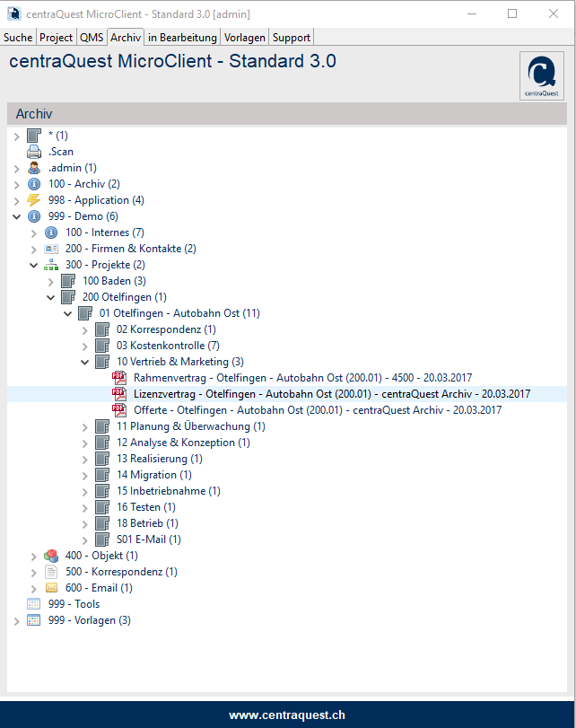
Task: Click the 500 - Korrespondenz document icon
Action: (51, 572)
